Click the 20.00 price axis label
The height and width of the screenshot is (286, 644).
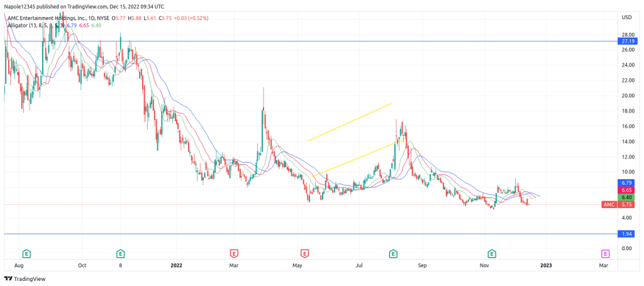point(628,96)
